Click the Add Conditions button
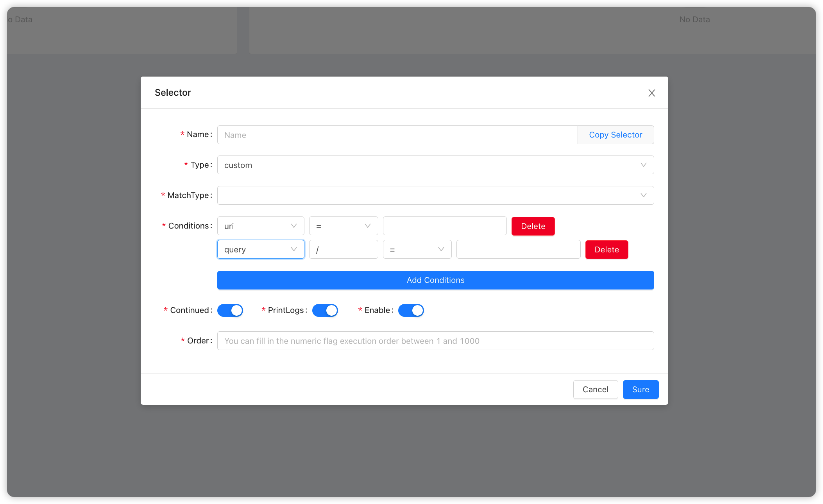Screen dimensions: 823x504 coord(435,280)
